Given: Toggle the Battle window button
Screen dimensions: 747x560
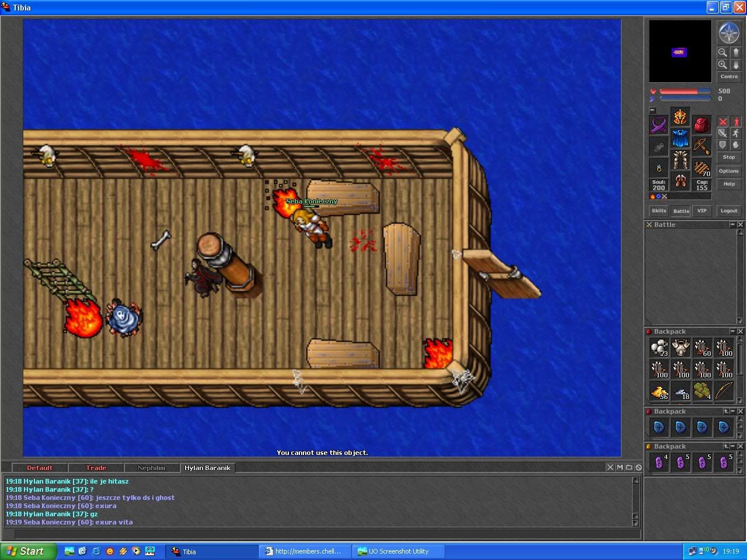Looking at the screenshot, I should point(680,211).
